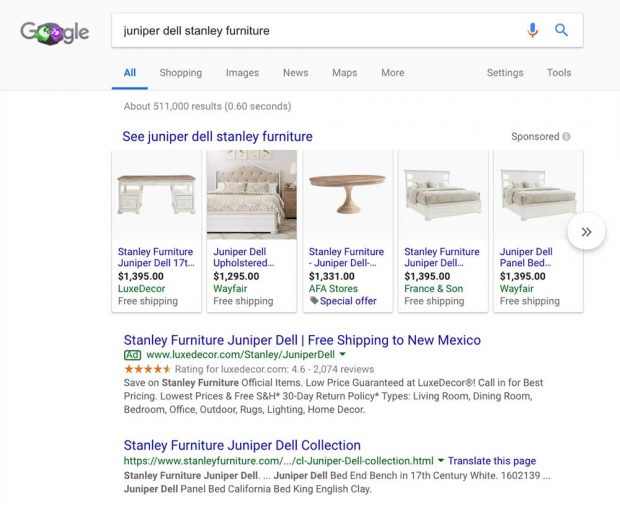The width and height of the screenshot is (620, 508).
Task: Click the Google logo
Action: pyautogui.click(x=54, y=32)
